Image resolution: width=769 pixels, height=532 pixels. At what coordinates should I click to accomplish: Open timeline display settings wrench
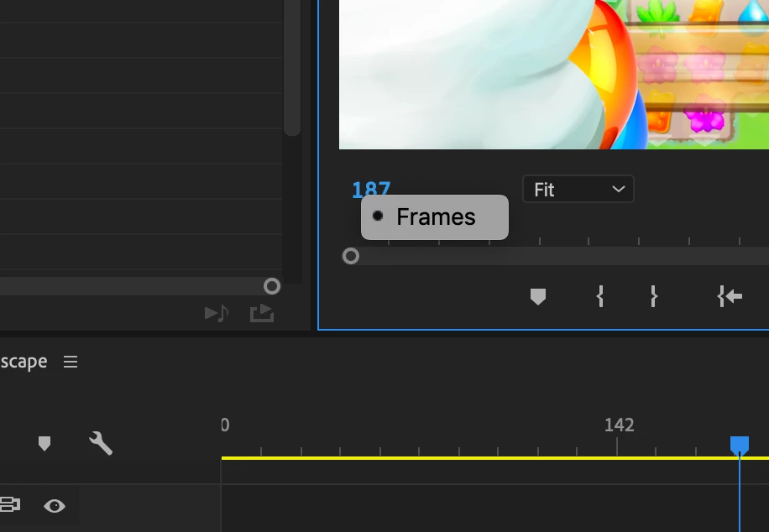(101, 443)
